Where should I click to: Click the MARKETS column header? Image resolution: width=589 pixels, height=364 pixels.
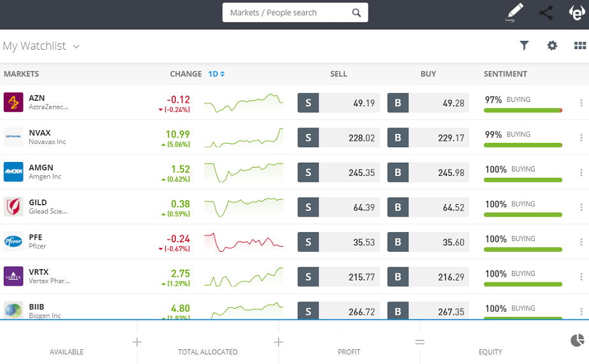(22, 74)
